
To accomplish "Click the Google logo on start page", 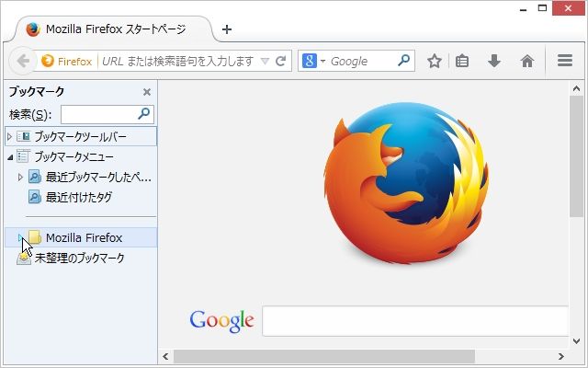I will tap(222, 321).
